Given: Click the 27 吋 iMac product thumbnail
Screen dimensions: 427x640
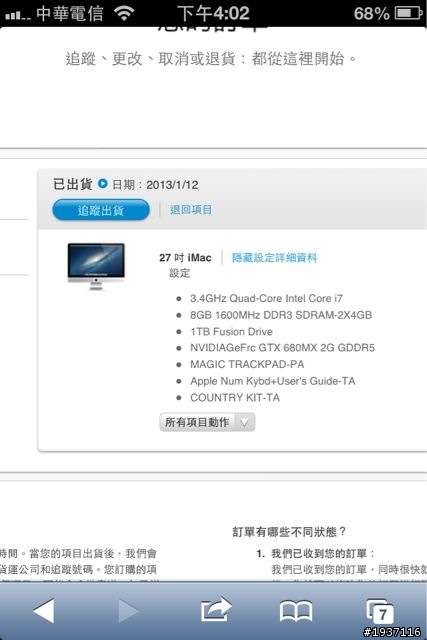Looking at the screenshot, I should point(96,267).
